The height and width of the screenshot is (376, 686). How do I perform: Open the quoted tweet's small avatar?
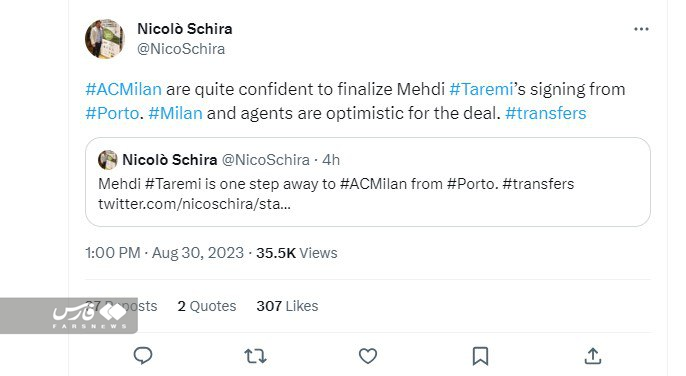click(108, 160)
